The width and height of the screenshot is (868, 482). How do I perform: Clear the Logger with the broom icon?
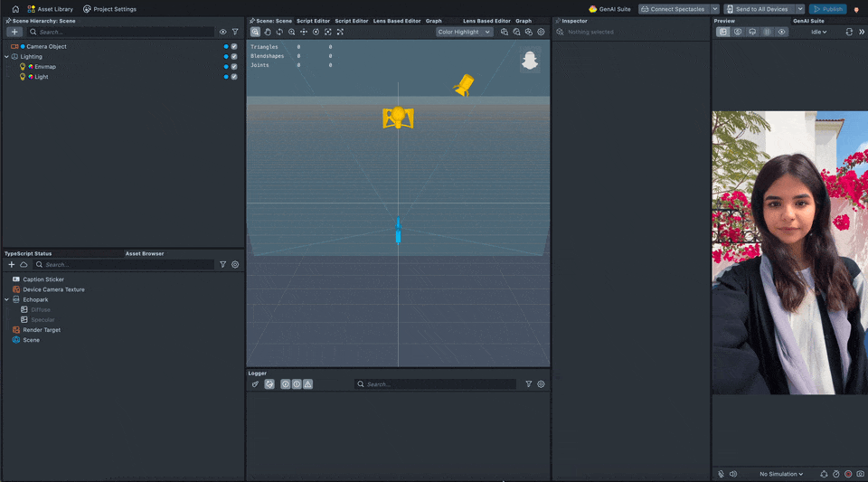255,384
